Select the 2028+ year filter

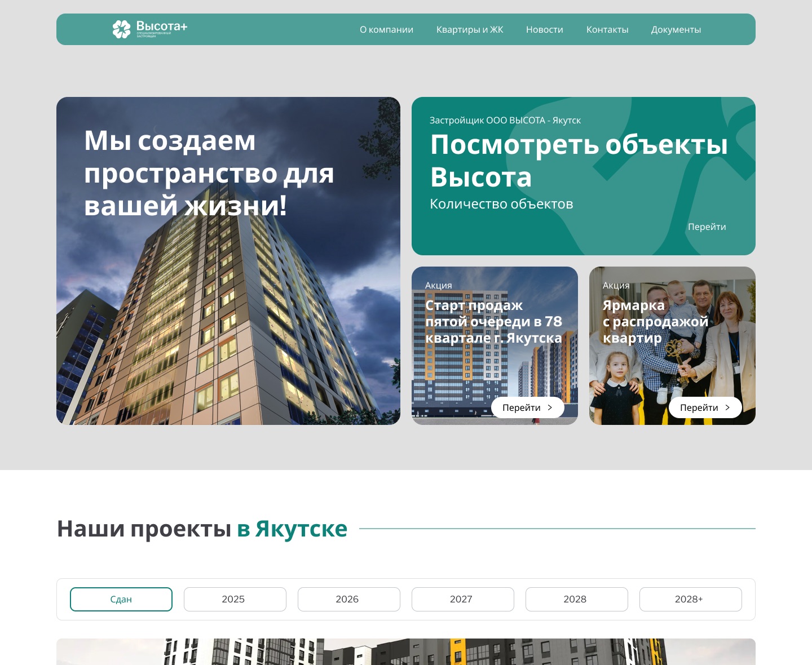click(x=691, y=599)
